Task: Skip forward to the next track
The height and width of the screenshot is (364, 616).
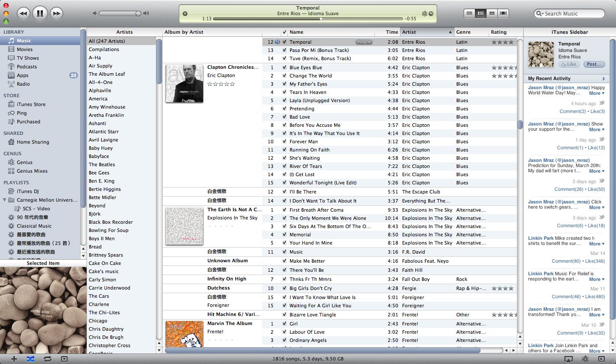Action: 56,13
